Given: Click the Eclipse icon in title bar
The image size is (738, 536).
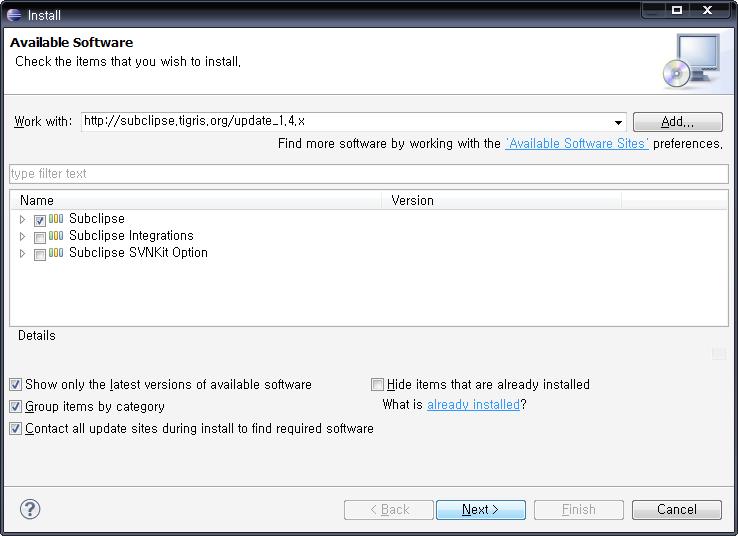Looking at the screenshot, I should 14,15.
